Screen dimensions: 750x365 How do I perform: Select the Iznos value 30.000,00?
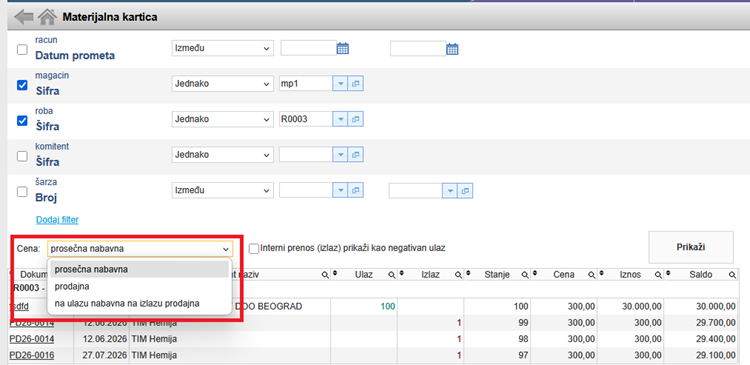642,307
